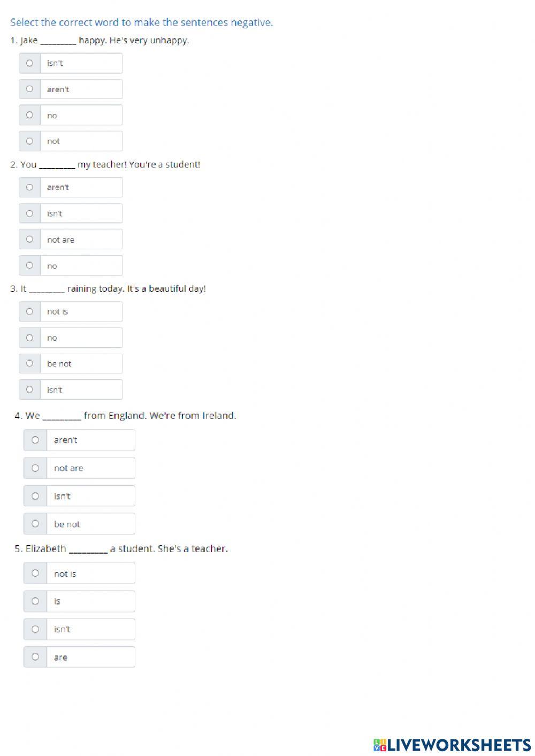535x756 pixels.
Task: Select "isn't" answer for question 5
Action: point(35,629)
